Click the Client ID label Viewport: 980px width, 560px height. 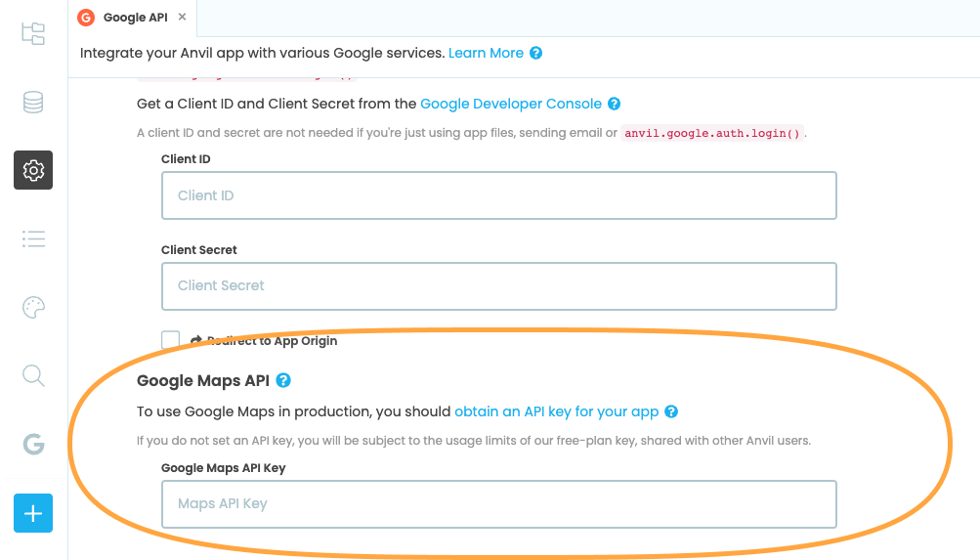pyautogui.click(x=186, y=159)
